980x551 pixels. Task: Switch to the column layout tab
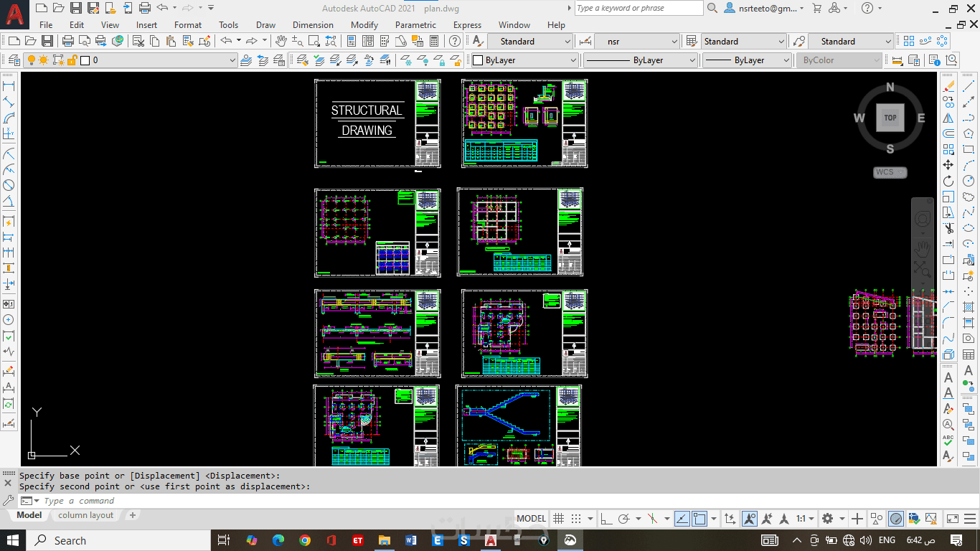click(86, 515)
